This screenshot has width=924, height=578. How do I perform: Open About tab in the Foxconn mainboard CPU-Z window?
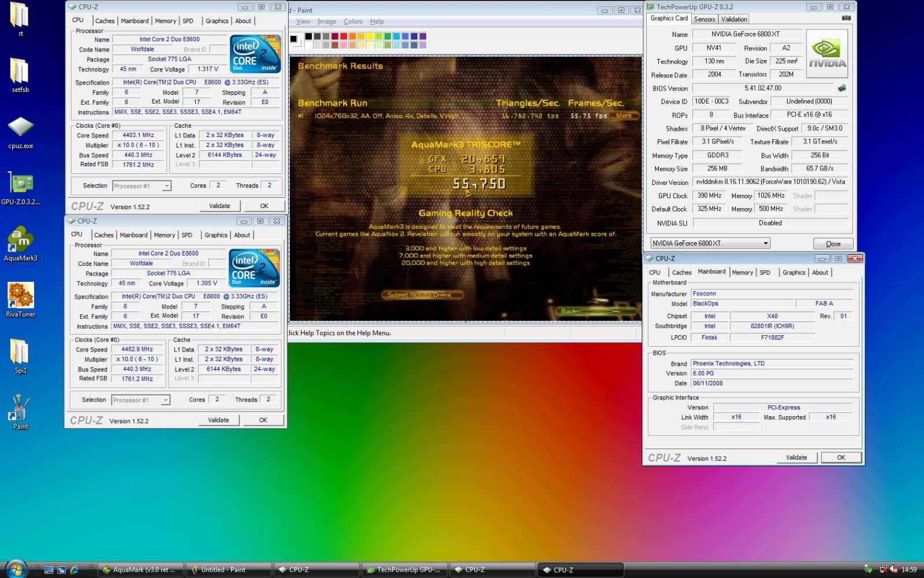pyautogui.click(x=820, y=272)
